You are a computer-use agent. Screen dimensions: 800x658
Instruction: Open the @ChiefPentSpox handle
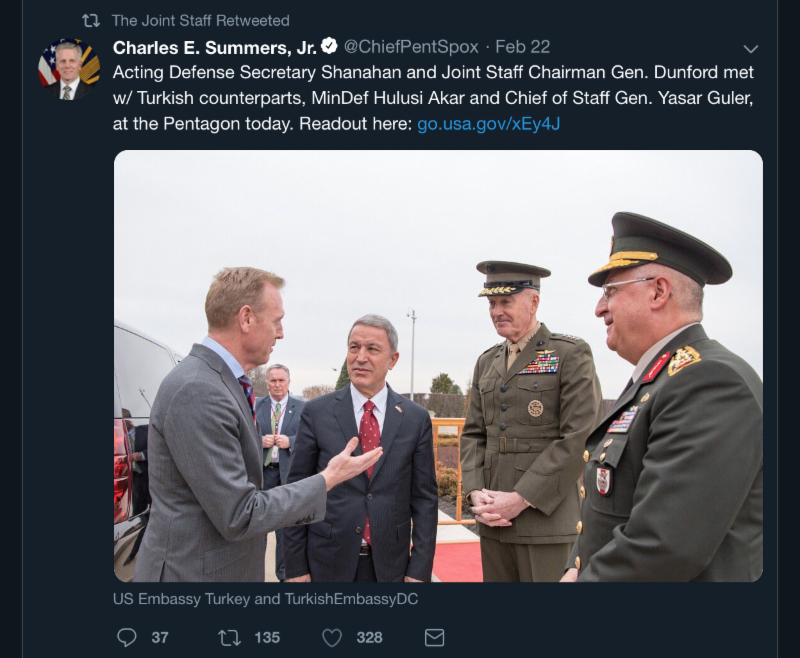pyautogui.click(x=411, y=47)
